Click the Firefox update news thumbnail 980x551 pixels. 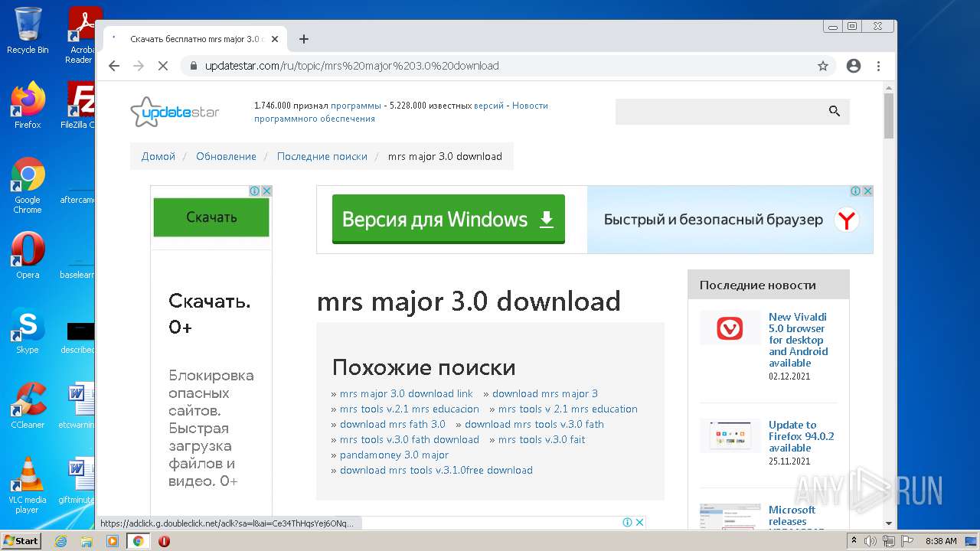coord(730,435)
